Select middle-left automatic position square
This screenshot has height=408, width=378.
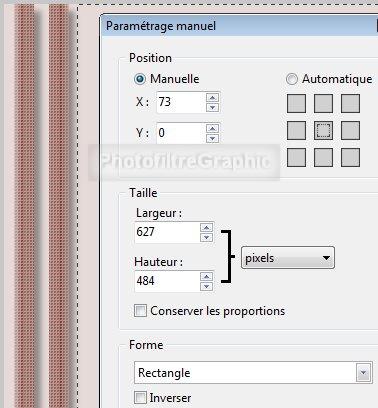click(x=296, y=130)
